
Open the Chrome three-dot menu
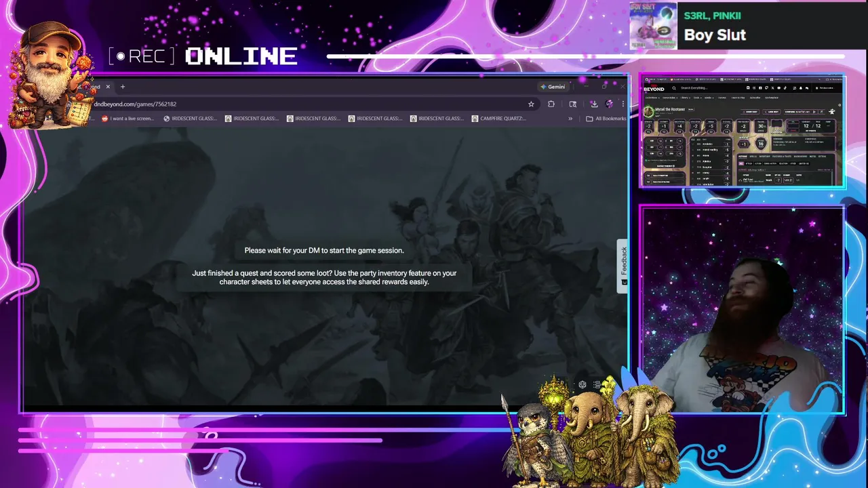pyautogui.click(x=623, y=104)
